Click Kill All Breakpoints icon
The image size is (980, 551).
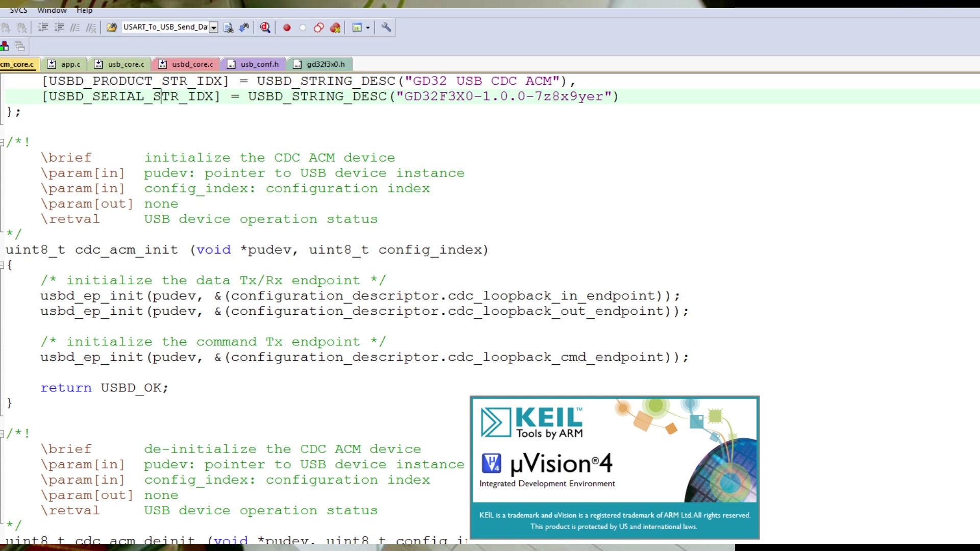click(x=335, y=28)
